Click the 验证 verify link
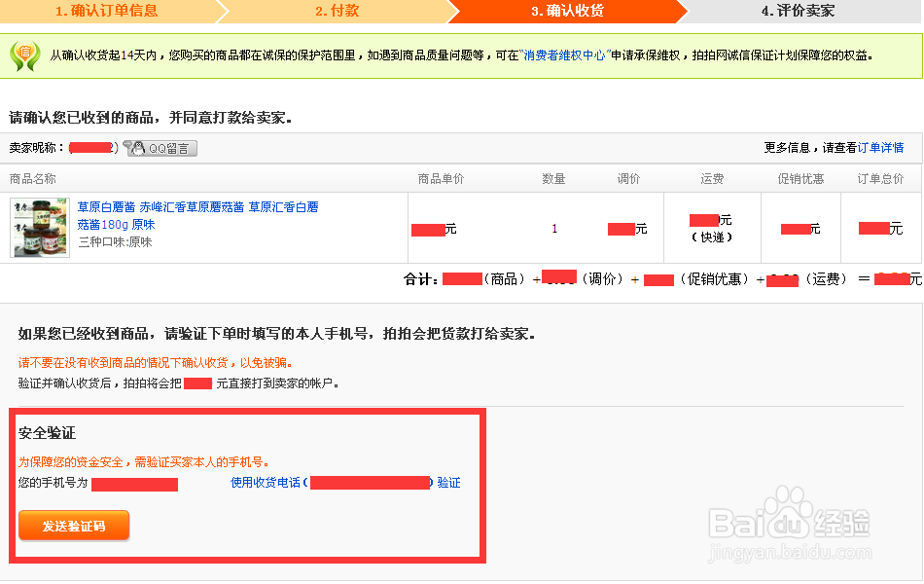Viewport: 924px width, 584px height. tap(449, 482)
